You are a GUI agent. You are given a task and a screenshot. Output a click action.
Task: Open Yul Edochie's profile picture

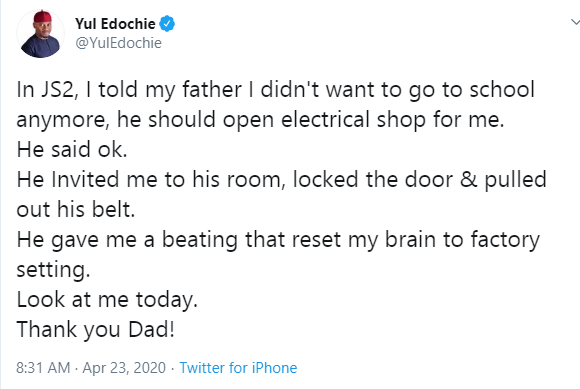(40, 34)
